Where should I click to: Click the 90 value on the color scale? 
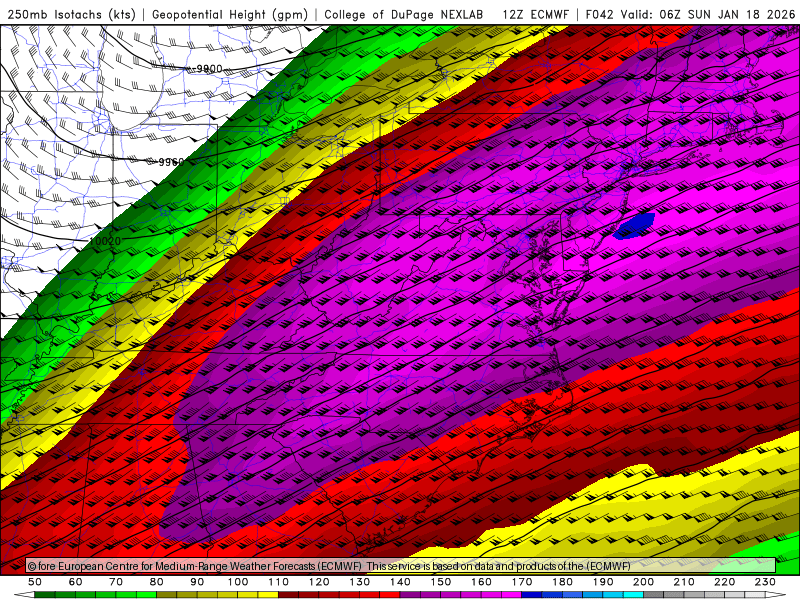point(197,582)
